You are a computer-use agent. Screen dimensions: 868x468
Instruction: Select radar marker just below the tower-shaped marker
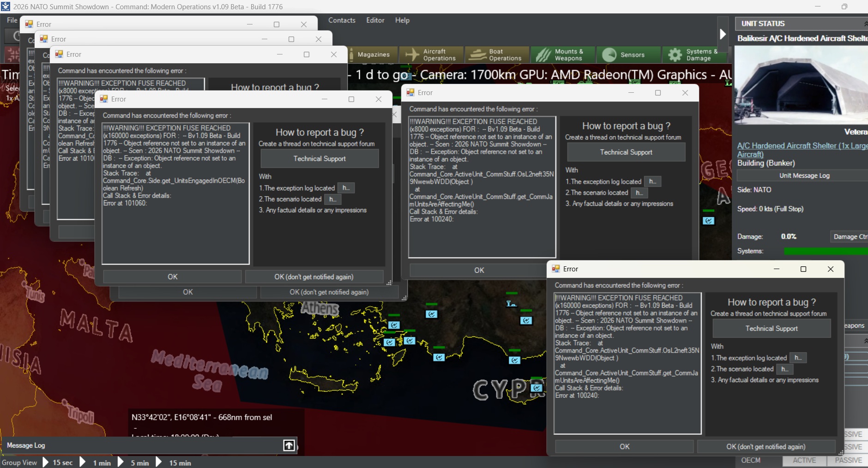pos(526,320)
